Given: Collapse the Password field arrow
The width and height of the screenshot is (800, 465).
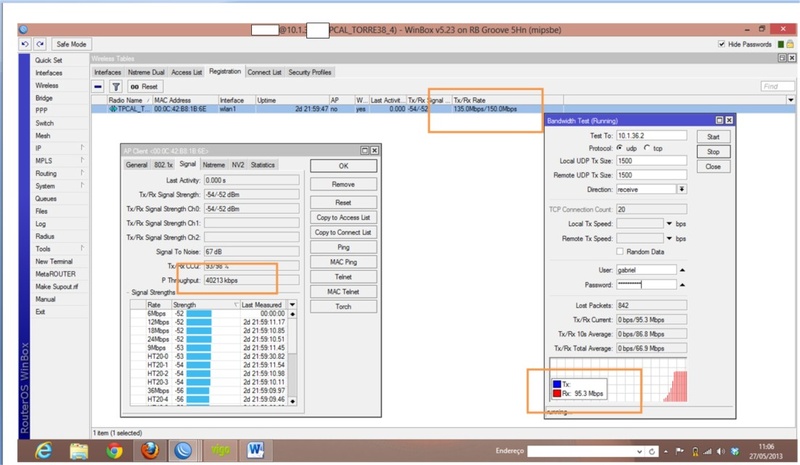Looking at the screenshot, I should (682, 285).
